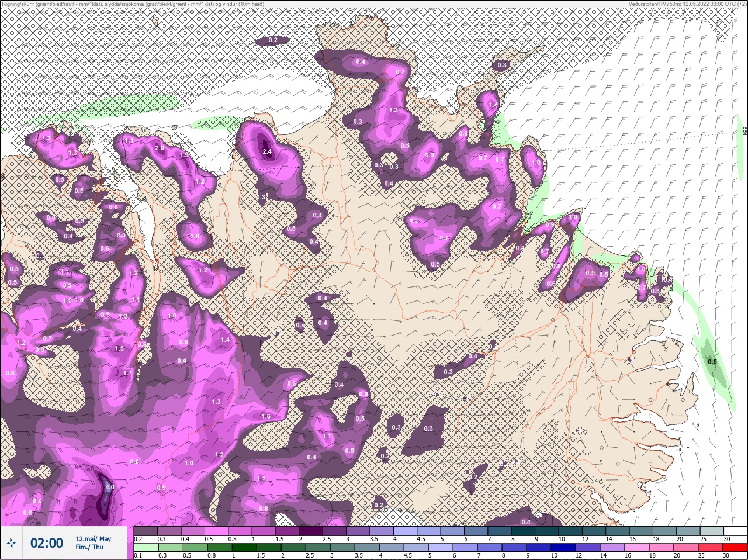This screenshot has height=560, width=748.
Task: Click the 0.1 value on the lower scale
Action: point(138,555)
